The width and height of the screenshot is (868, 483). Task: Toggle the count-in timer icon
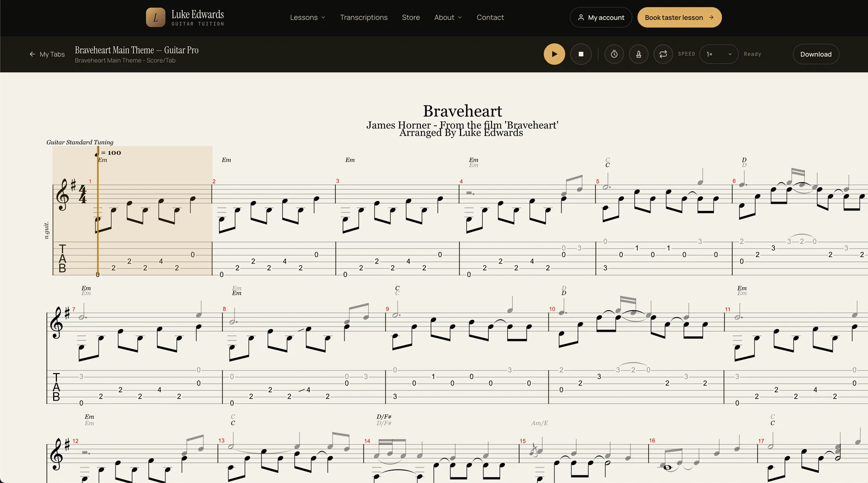tap(614, 54)
